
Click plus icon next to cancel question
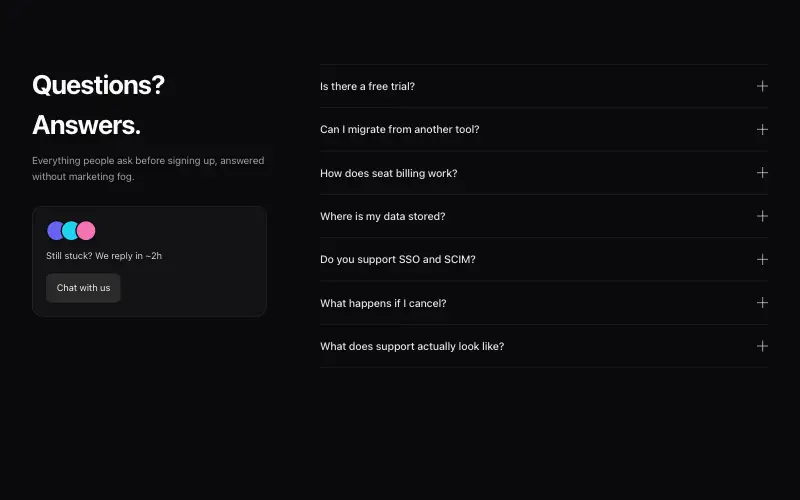pyautogui.click(x=762, y=303)
